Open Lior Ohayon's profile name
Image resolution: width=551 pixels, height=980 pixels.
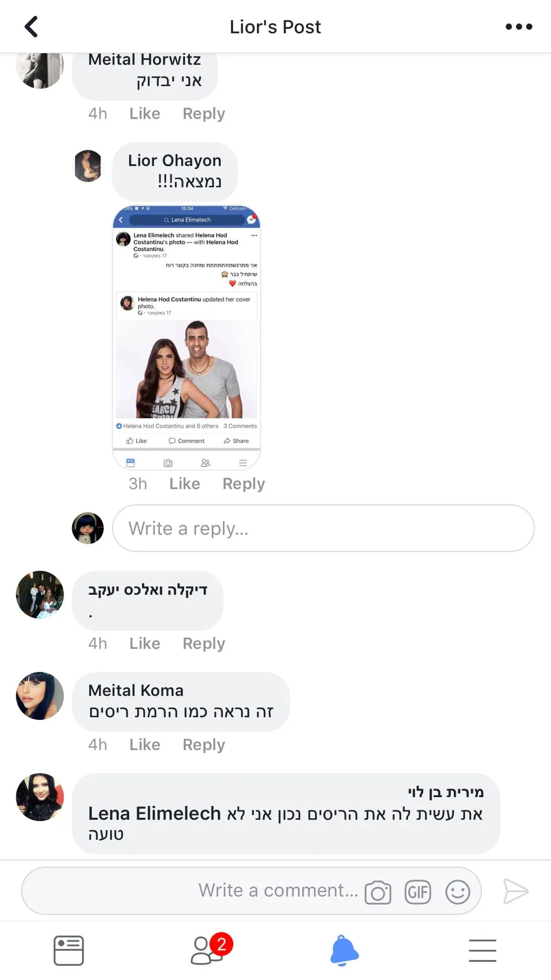tap(175, 160)
